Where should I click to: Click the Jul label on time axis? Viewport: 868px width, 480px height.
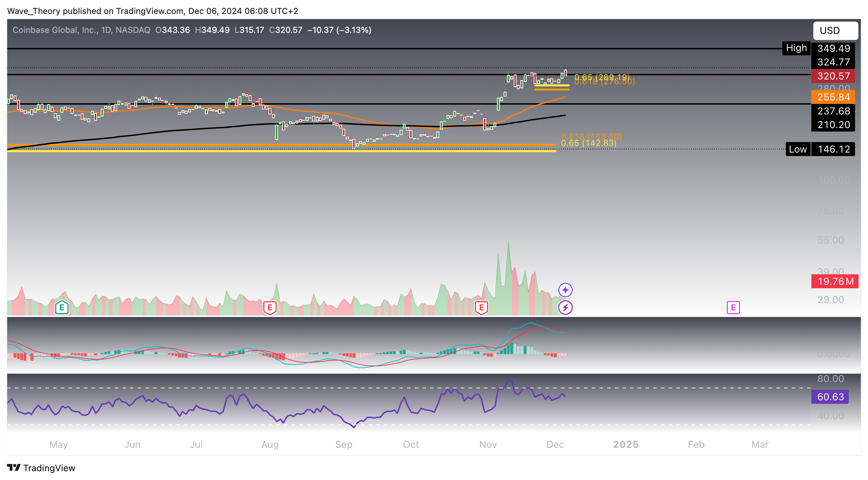point(196,445)
